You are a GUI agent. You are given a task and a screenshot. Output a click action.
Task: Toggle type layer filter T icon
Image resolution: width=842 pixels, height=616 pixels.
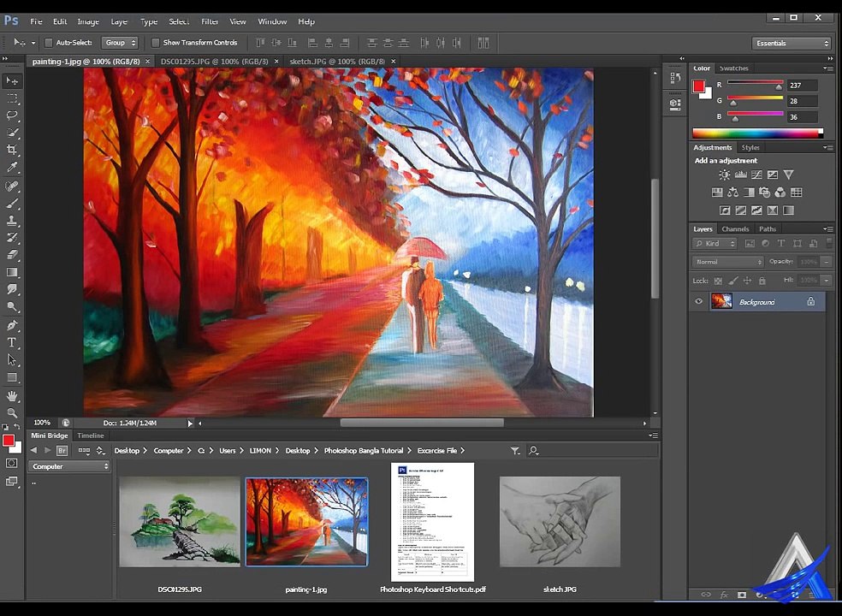781,243
